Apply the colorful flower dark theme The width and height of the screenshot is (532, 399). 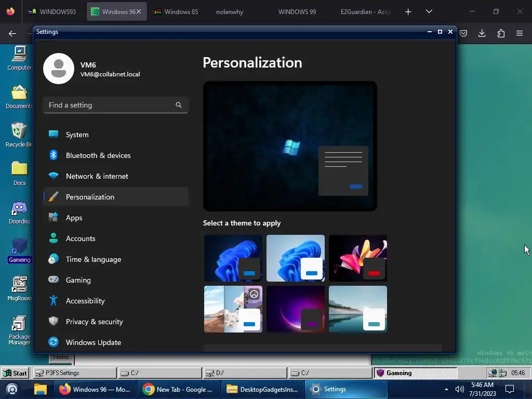point(358,258)
